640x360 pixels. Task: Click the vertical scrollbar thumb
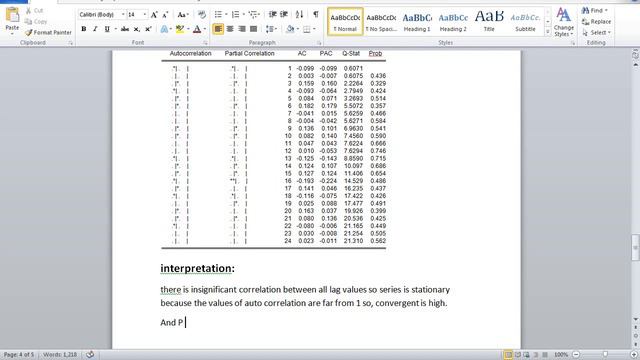pos(635,247)
